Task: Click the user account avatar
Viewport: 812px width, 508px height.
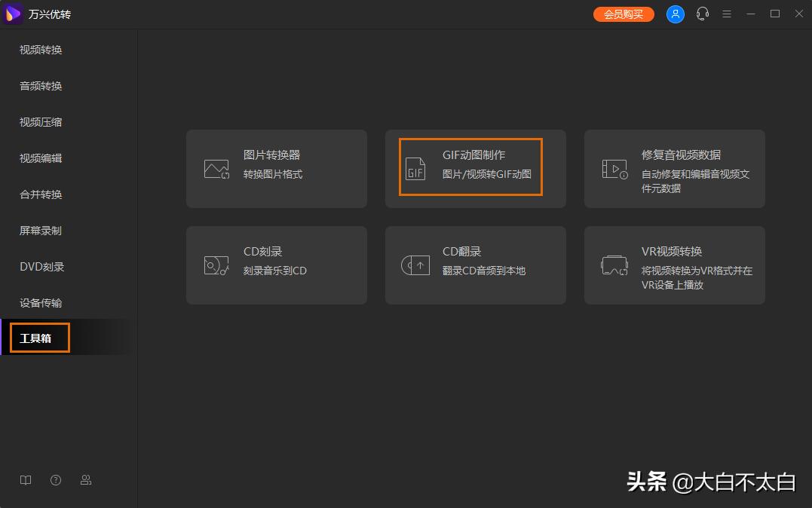Action: [x=676, y=14]
